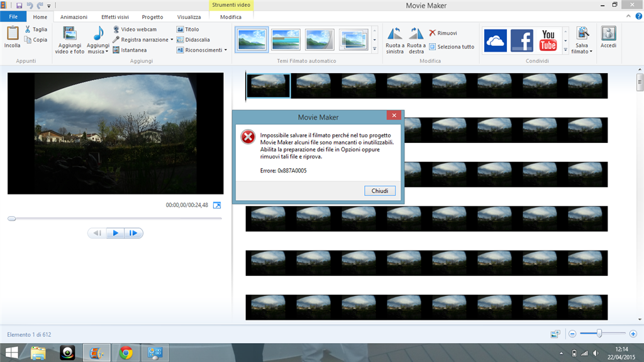Image resolution: width=644 pixels, height=362 pixels.
Task: Click the Copia copy tool
Action: pos(36,40)
